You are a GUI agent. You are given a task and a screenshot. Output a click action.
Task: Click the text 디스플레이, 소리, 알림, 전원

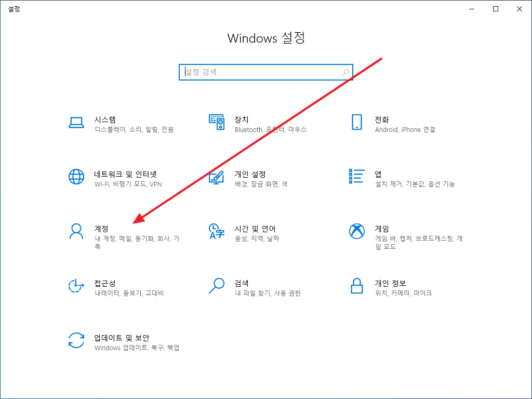(134, 129)
